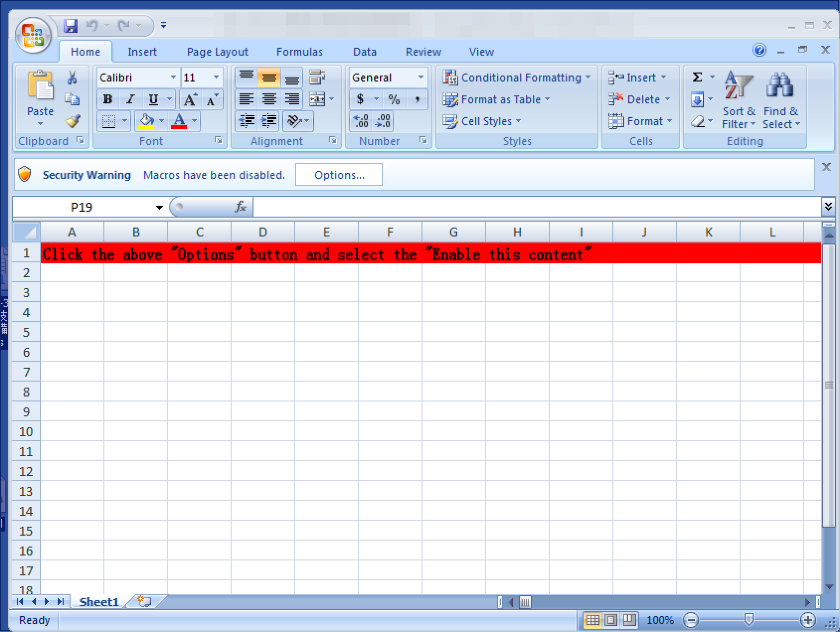Click the Options... security warning button

pos(339,175)
